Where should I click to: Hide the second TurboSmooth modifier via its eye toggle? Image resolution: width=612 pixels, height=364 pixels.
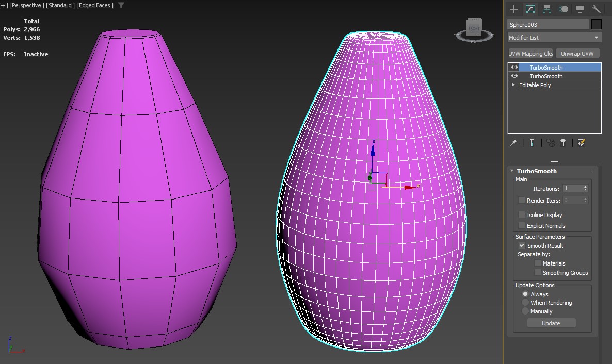514,76
